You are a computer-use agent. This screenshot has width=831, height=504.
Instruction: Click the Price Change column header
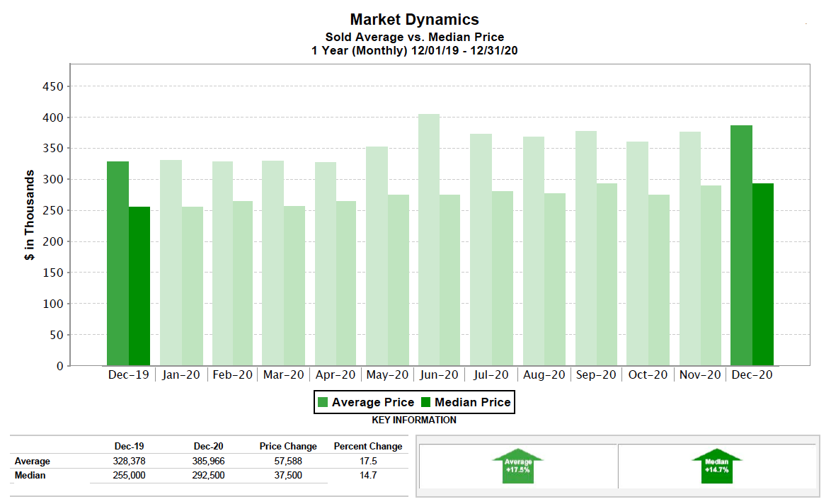click(288, 446)
